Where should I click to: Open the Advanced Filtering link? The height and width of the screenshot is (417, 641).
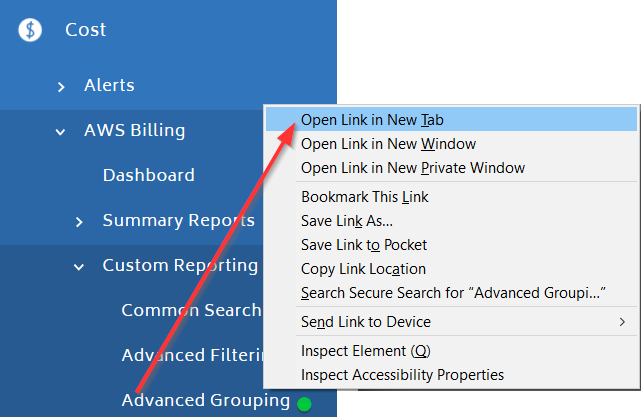coord(193,355)
